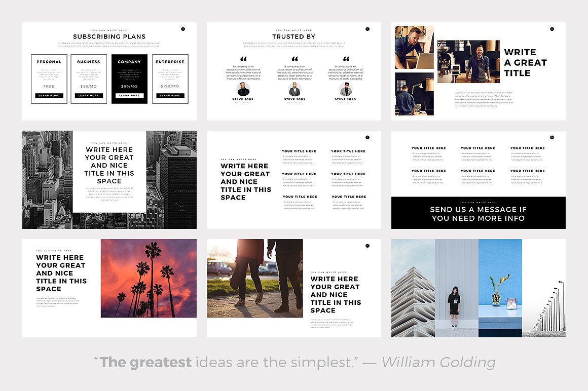
Task: Select Learn More in black Company card
Action: (x=129, y=96)
